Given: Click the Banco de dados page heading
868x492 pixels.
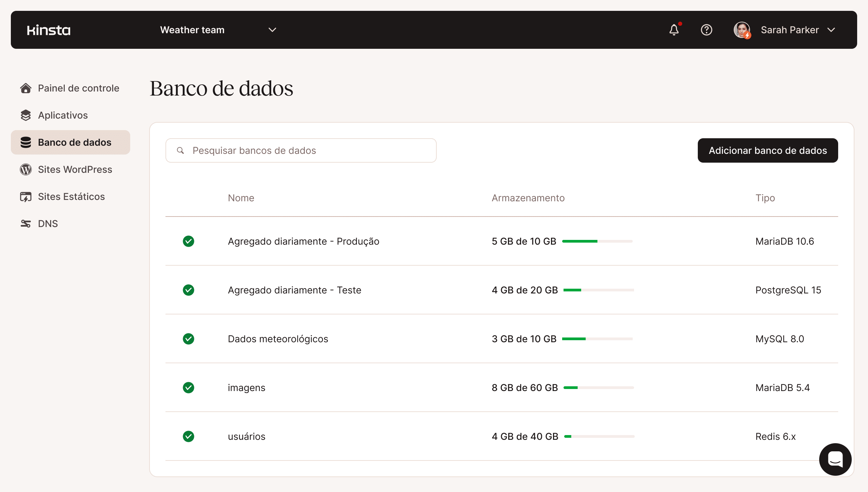Looking at the screenshot, I should (221, 88).
